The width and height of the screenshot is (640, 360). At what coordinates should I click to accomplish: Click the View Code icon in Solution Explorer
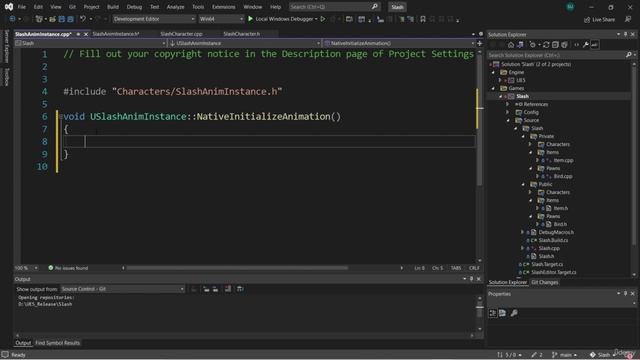(x=576, y=45)
